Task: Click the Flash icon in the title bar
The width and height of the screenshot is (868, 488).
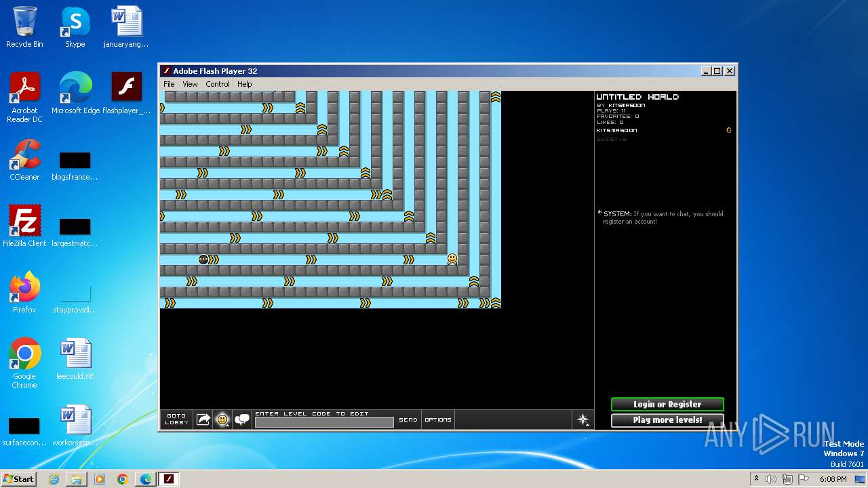Action: pos(167,71)
